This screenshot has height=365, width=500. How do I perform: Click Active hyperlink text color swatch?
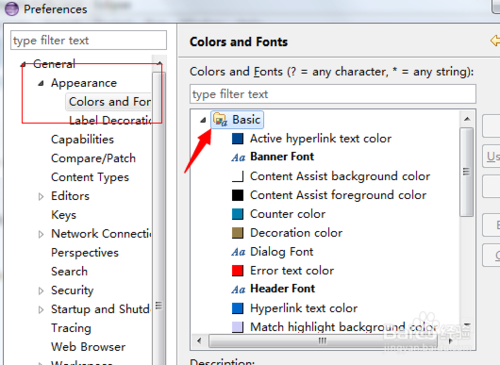pos(238,138)
